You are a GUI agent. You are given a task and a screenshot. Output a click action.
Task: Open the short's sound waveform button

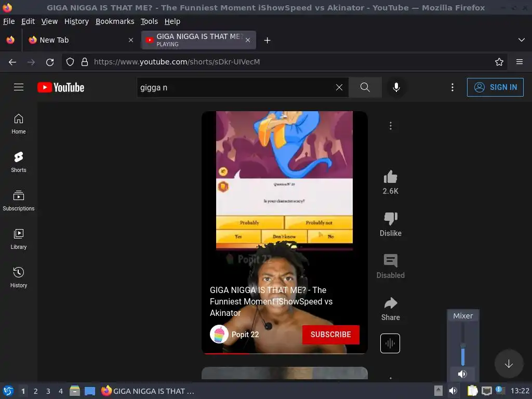[390, 343]
